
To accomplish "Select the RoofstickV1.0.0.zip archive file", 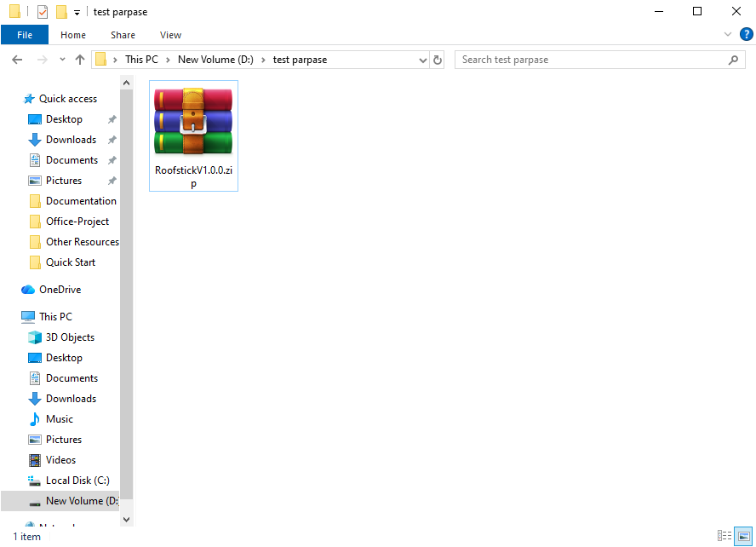I will click(x=193, y=136).
